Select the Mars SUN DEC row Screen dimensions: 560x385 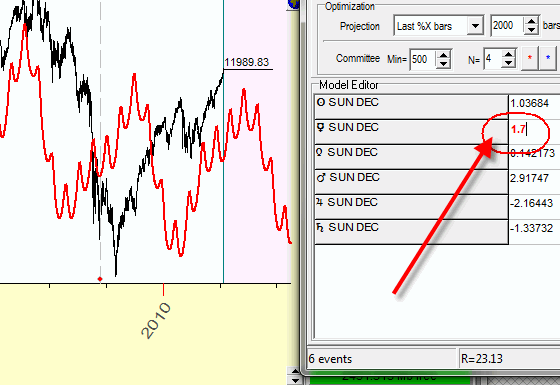click(411, 182)
